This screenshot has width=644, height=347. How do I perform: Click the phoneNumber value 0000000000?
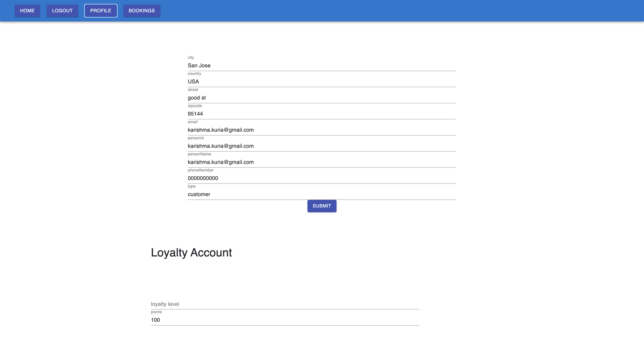point(203,178)
